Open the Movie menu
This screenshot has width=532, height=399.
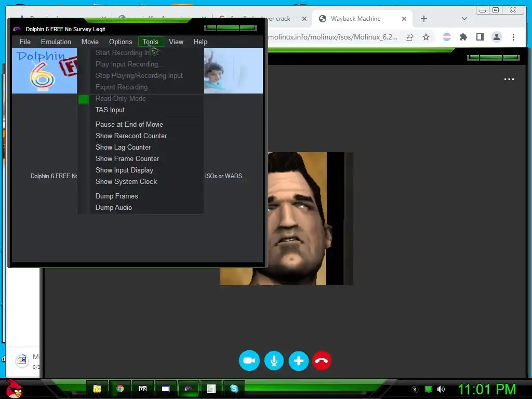pos(90,42)
